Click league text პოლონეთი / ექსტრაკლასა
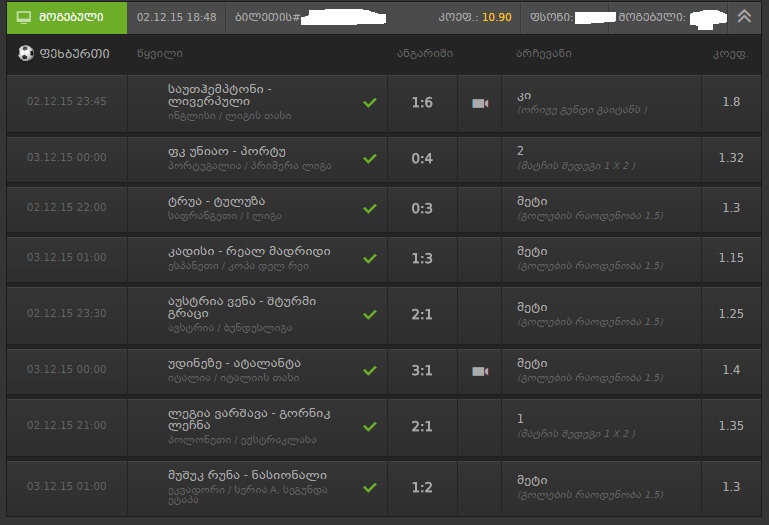769x525 pixels. pos(242,440)
